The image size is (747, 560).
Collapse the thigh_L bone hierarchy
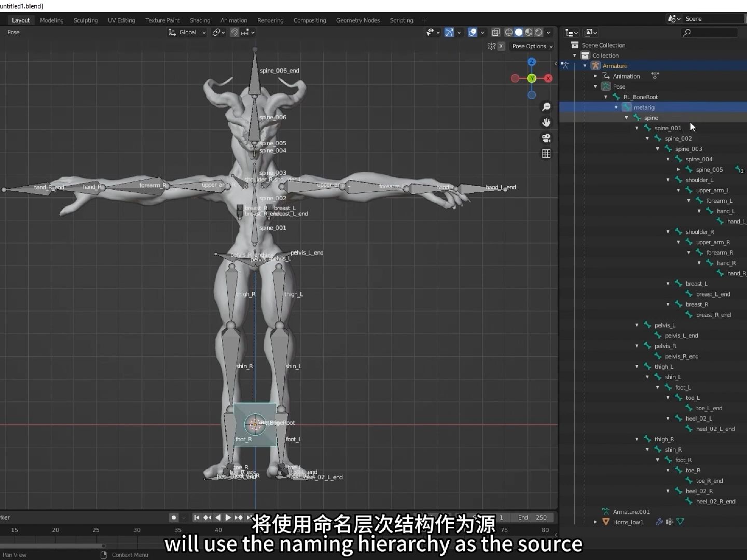[637, 367]
